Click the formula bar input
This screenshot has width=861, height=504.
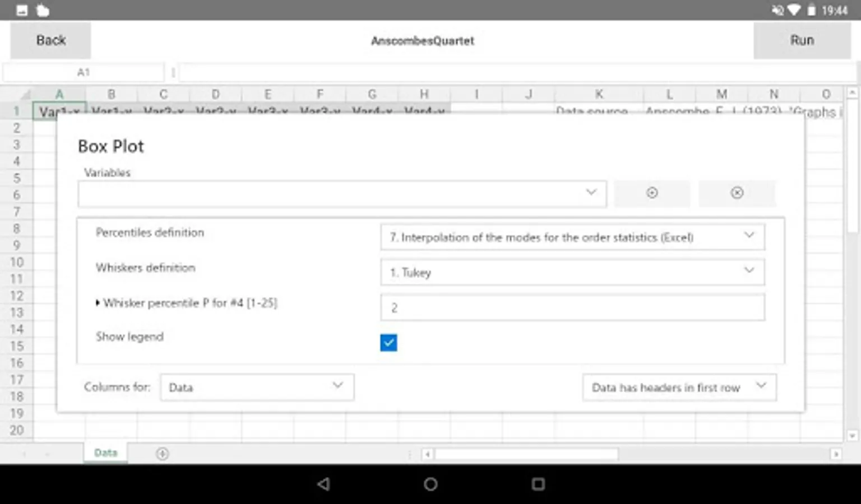tap(519, 72)
